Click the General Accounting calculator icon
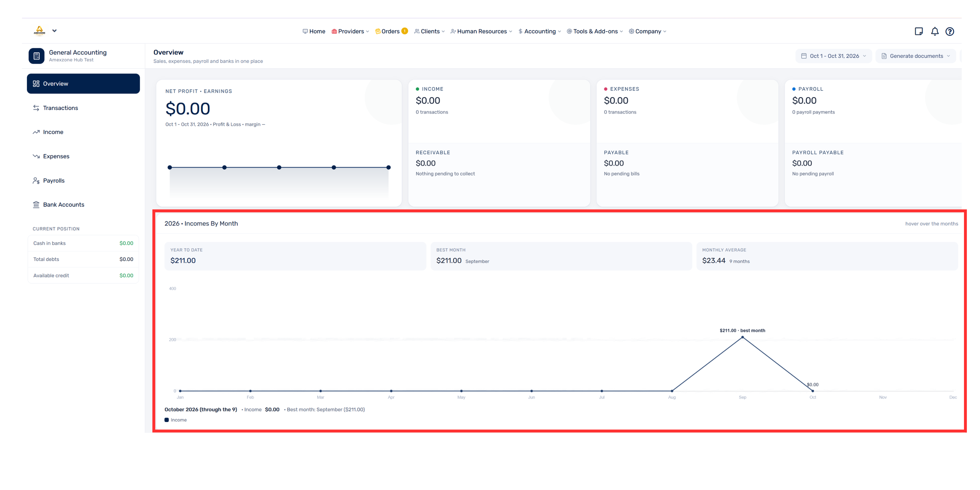 point(36,56)
